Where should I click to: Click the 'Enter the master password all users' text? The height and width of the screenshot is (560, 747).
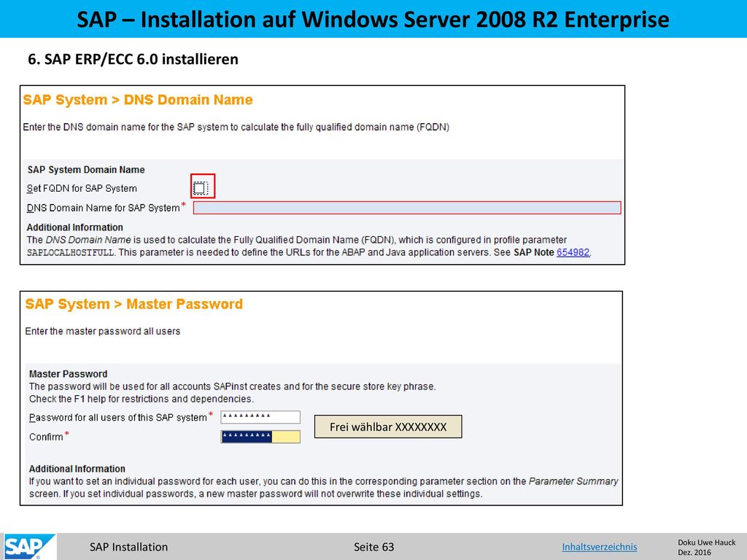click(103, 331)
